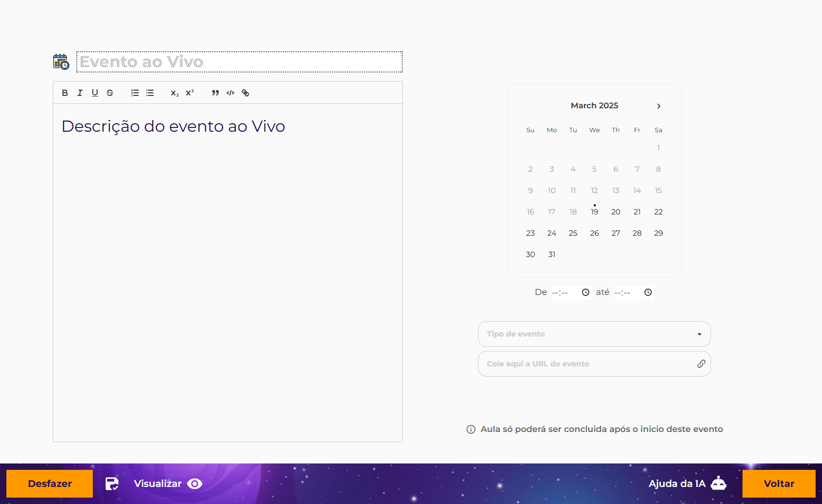Viewport: 822px width, 504px height.
Task: Apply strikethrough formatting
Action: pyautogui.click(x=110, y=93)
